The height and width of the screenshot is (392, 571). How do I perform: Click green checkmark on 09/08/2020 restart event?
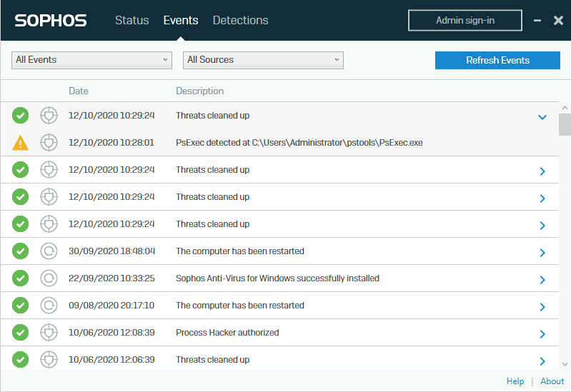pos(21,306)
